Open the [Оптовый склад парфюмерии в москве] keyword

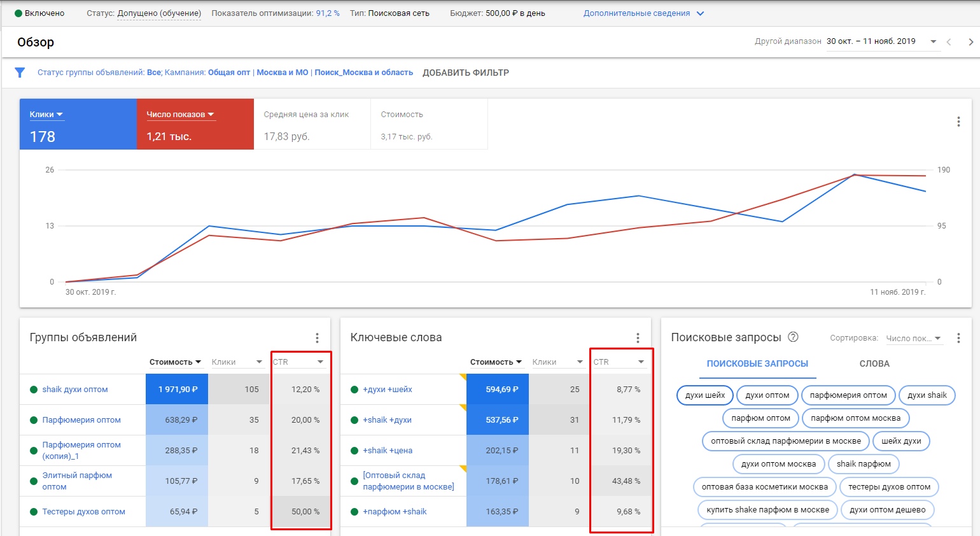point(409,481)
